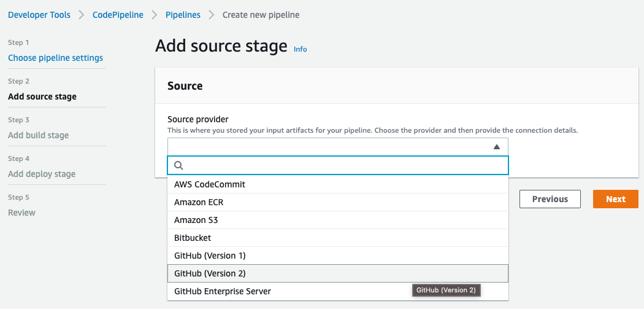Click the Create new pipeline breadcrumb text
644x309 pixels.
[261, 15]
